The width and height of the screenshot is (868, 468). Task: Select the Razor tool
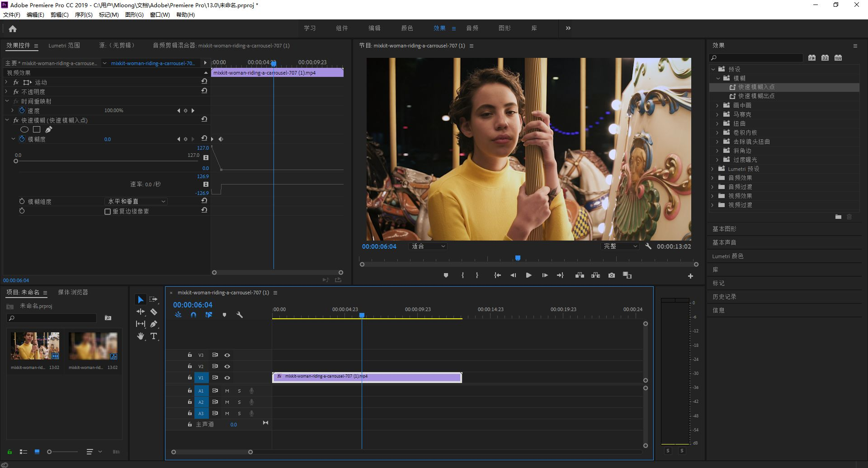click(154, 312)
